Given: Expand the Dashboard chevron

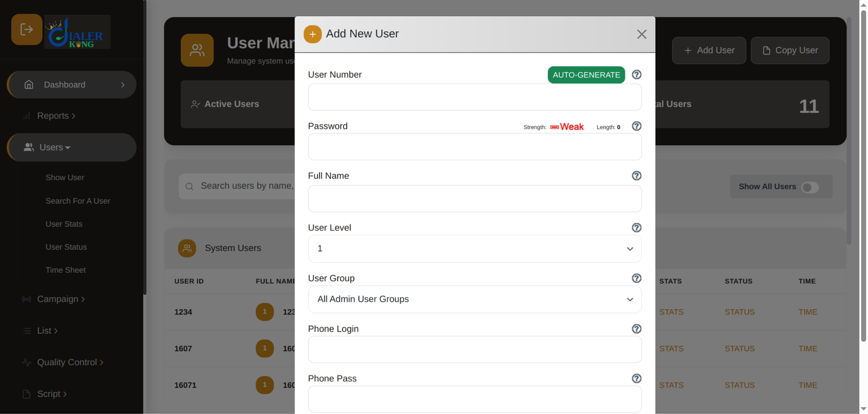Looking at the screenshot, I should (x=123, y=85).
